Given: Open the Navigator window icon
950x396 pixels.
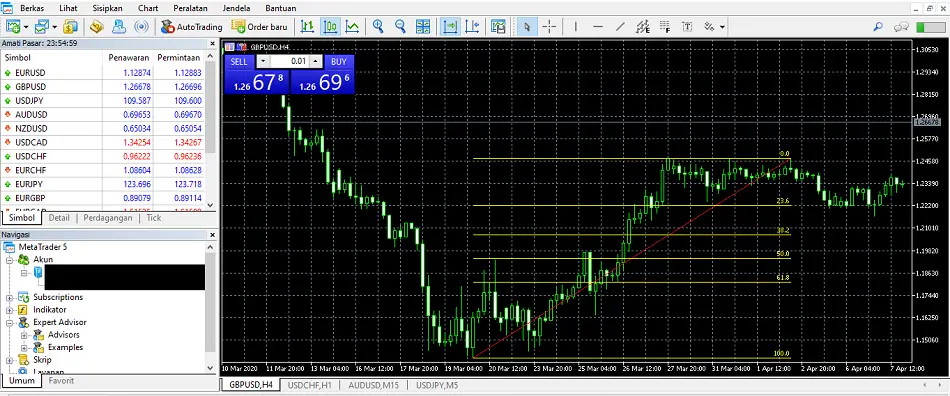Looking at the screenshot, I should pos(119,27).
